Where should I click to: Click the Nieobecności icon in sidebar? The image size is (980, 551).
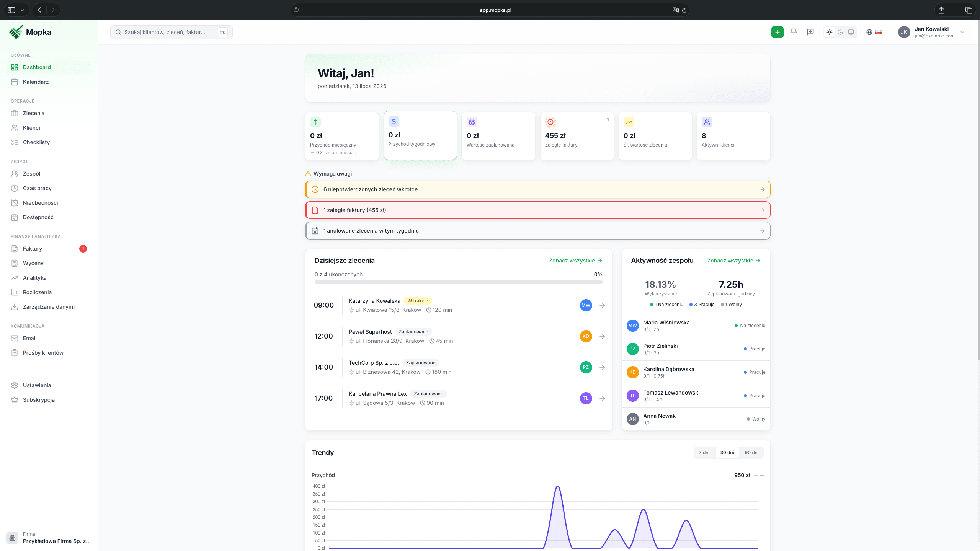15,203
